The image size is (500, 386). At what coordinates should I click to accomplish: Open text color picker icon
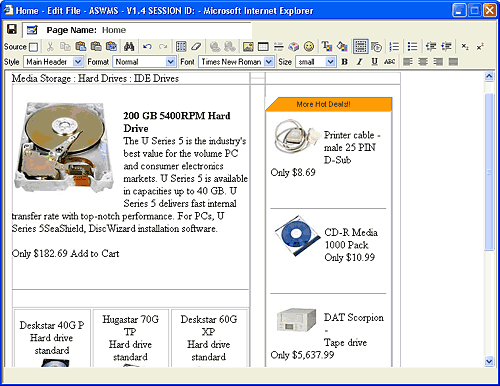pos(327,46)
